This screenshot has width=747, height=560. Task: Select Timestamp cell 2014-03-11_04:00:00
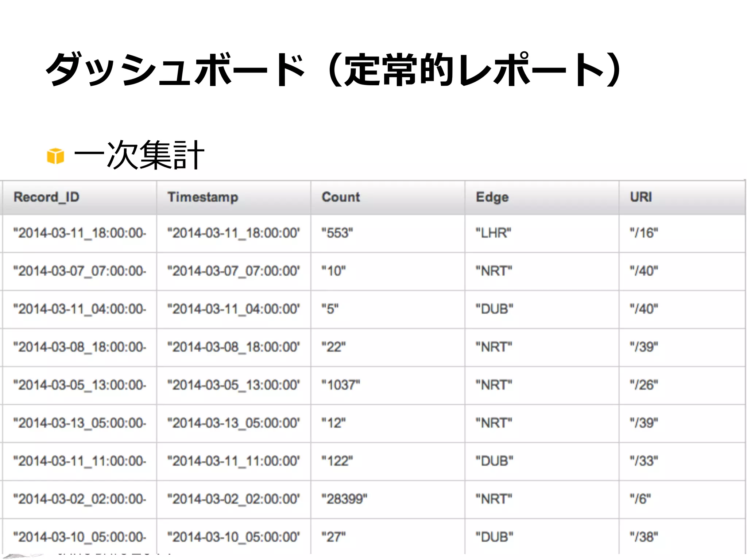click(x=234, y=309)
